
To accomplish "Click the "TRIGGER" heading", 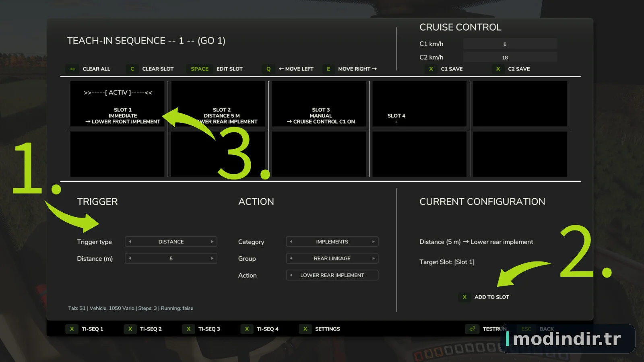I will pos(97,202).
